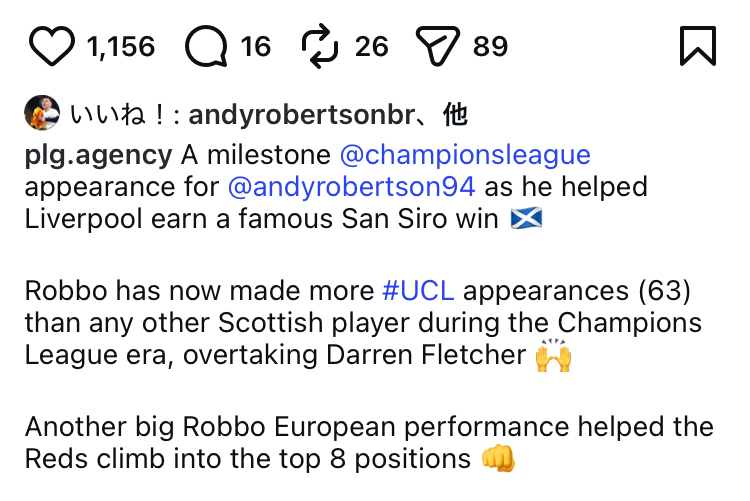Save the post with the bookmark icon

[x=697, y=46]
